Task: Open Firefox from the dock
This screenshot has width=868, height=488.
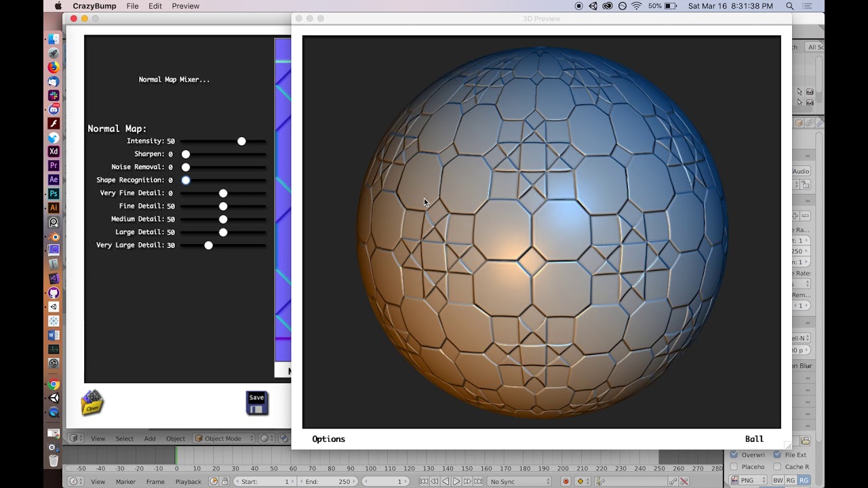Action: [x=54, y=67]
